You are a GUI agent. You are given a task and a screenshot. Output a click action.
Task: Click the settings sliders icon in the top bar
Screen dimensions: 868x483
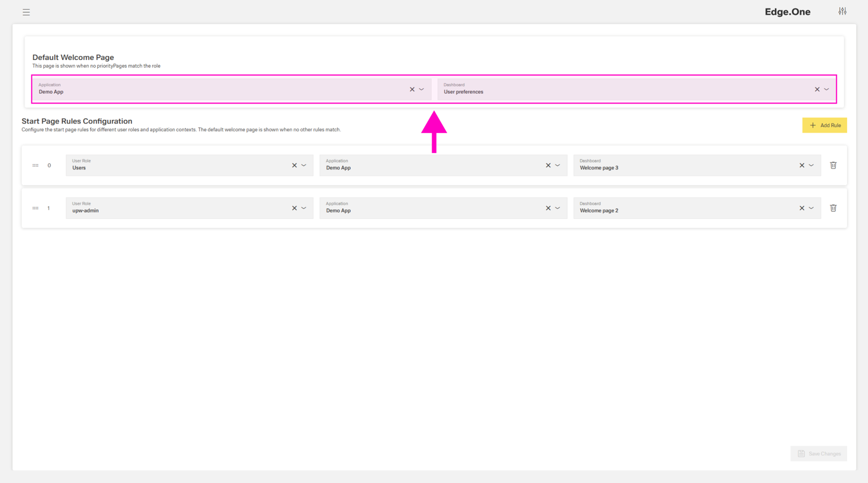pyautogui.click(x=843, y=11)
